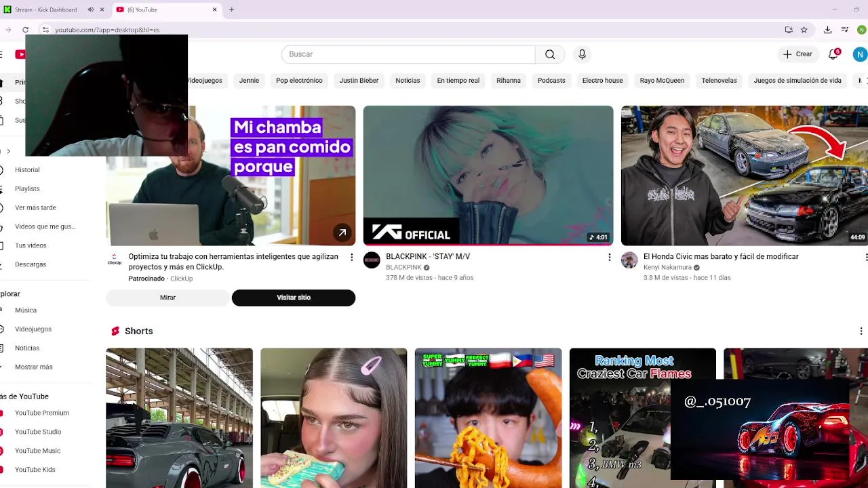Viewport: 868px width, 488px height.
Task: Select the Pop electrónico chip
Action: 299,81
